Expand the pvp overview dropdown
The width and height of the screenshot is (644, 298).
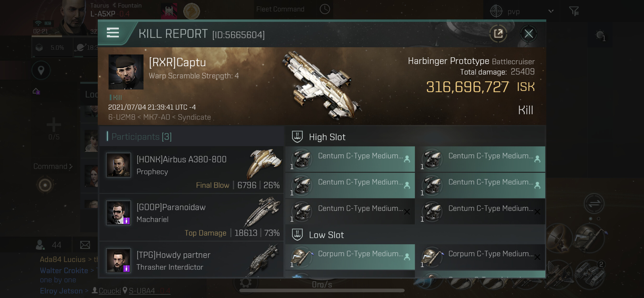(551, 11)
